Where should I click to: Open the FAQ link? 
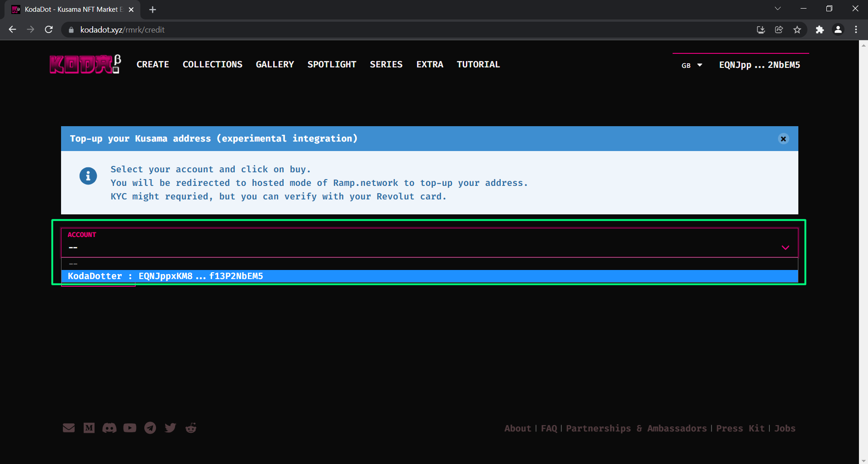pos(549,428)
